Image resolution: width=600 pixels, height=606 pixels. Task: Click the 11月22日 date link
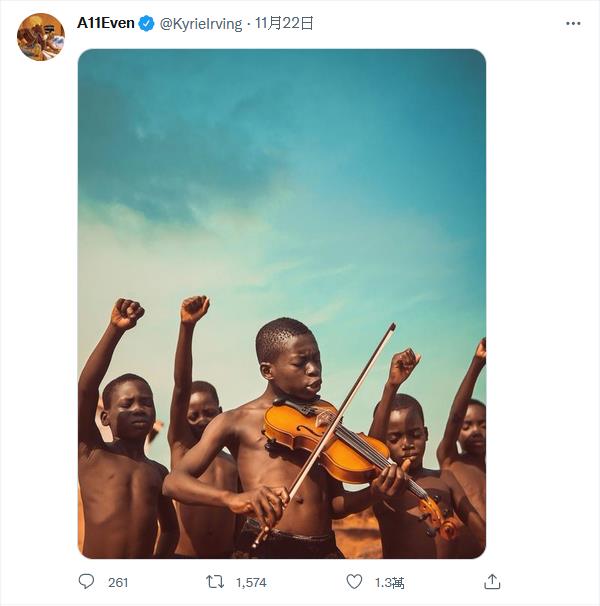[285, 23]
